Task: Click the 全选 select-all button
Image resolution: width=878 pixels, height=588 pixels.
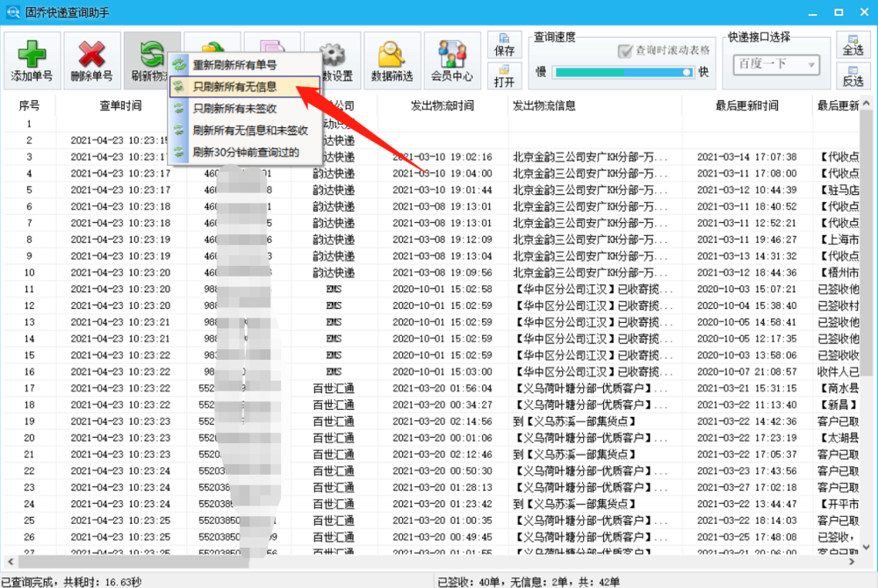Action: 853,45
